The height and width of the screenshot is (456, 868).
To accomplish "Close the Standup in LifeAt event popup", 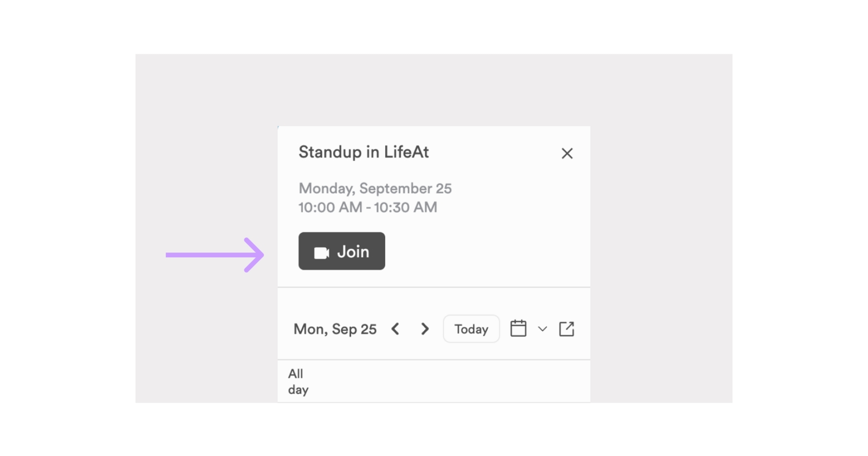I will (x=567, y=154).
